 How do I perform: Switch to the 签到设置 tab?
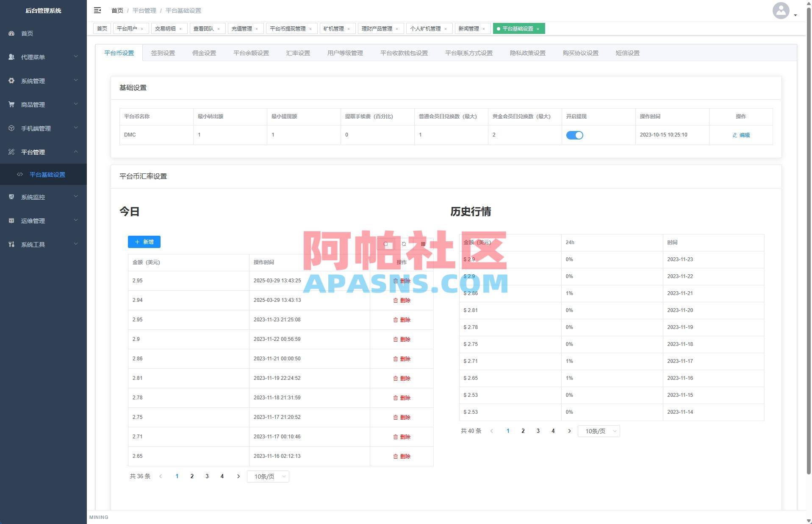coord(164,53)
